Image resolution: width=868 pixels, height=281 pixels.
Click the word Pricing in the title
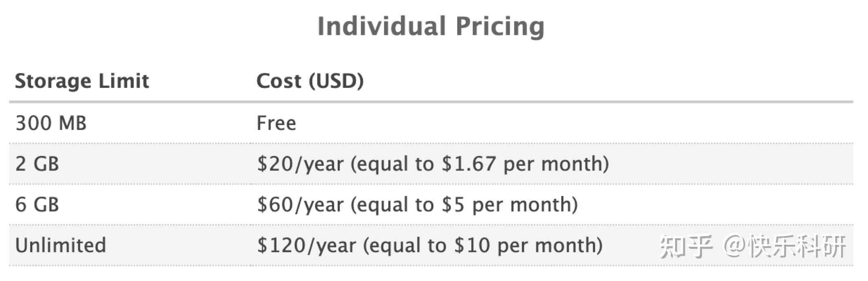pos(500,26)
